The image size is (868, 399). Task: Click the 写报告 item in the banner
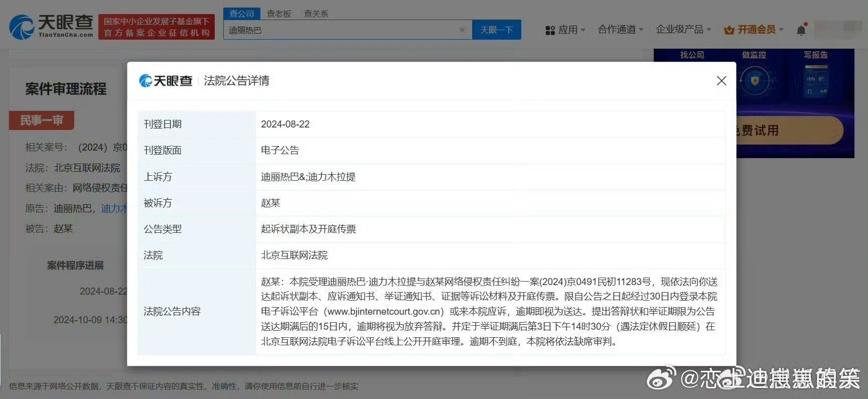tap(816, 55)
